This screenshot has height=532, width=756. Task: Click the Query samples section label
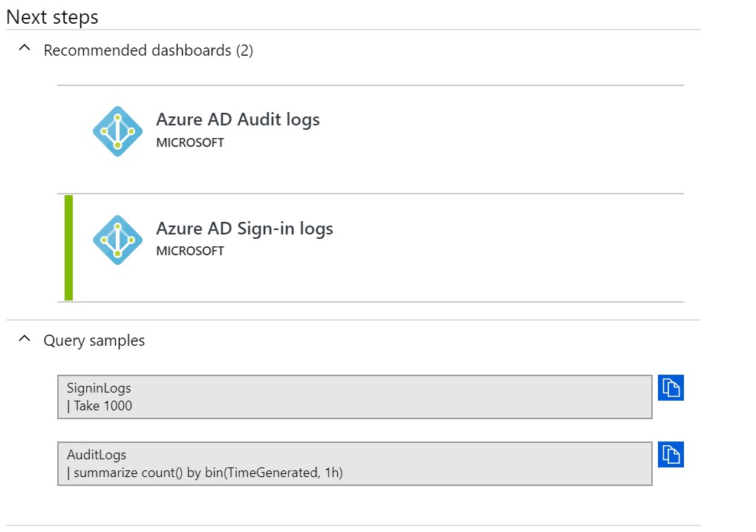pos(94,341)
